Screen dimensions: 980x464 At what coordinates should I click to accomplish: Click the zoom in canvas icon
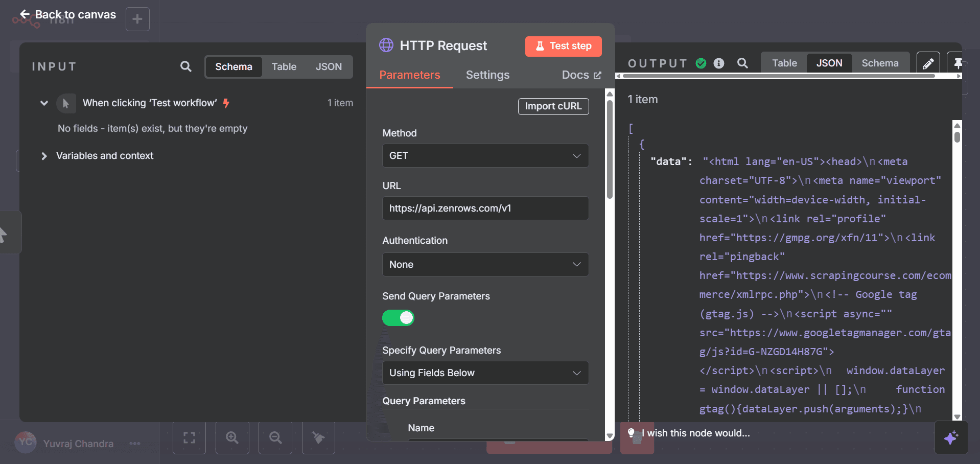point(232,437)
